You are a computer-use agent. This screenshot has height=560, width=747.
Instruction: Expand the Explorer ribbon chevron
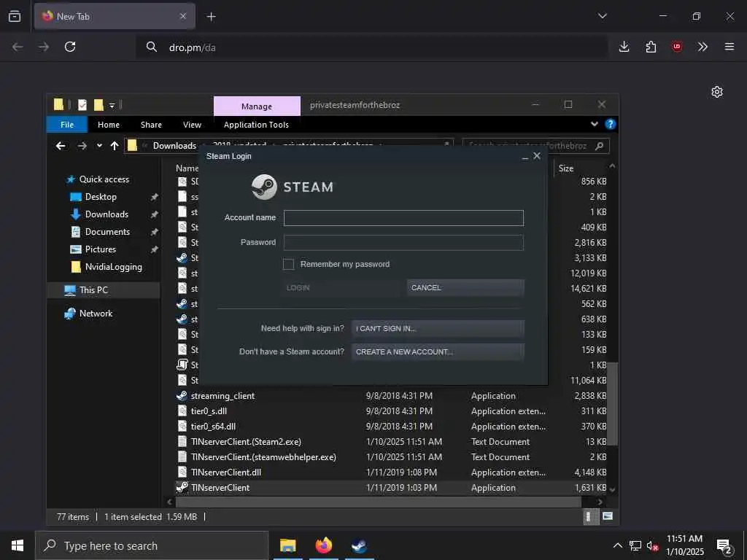594,124
